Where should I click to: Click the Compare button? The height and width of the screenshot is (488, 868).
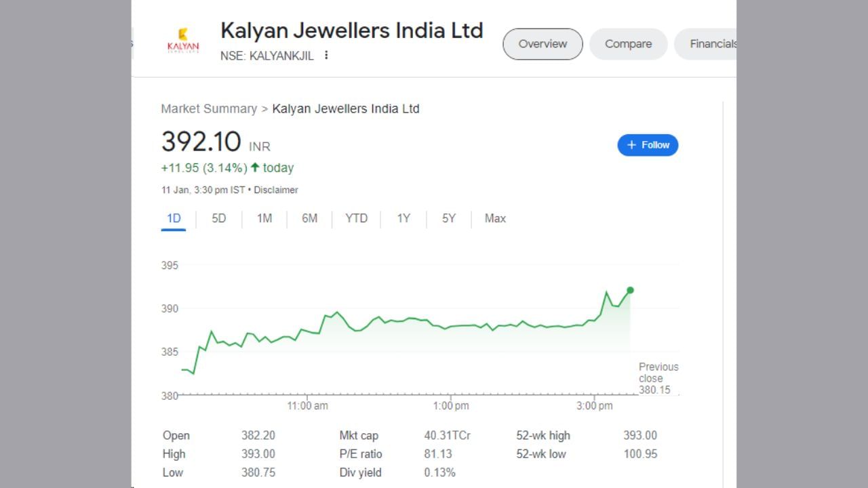(628, 43)
